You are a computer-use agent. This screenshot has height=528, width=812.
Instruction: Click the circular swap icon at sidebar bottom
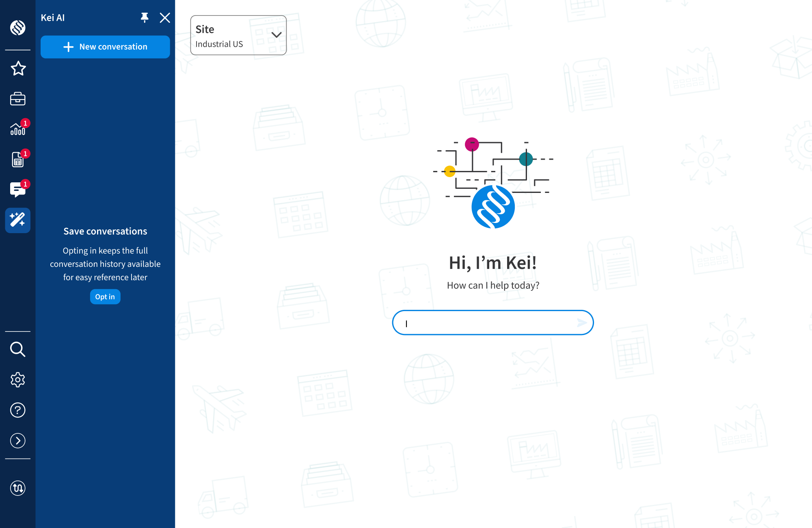coord(18,488)
